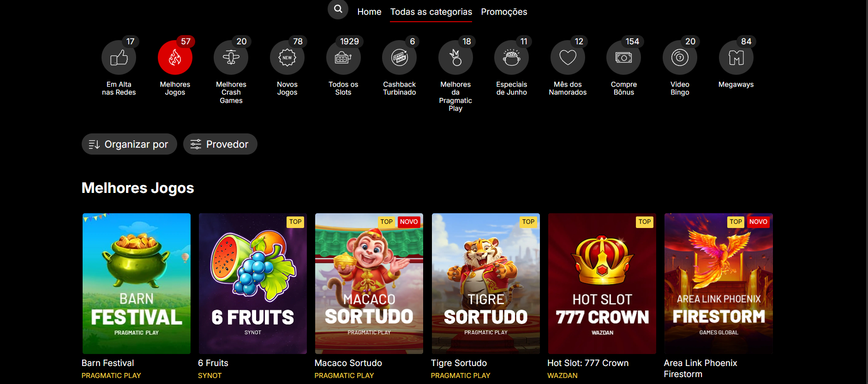Open the Megaways M icon
This screenshot has height=384, width=868.
(x=736, y=58)
